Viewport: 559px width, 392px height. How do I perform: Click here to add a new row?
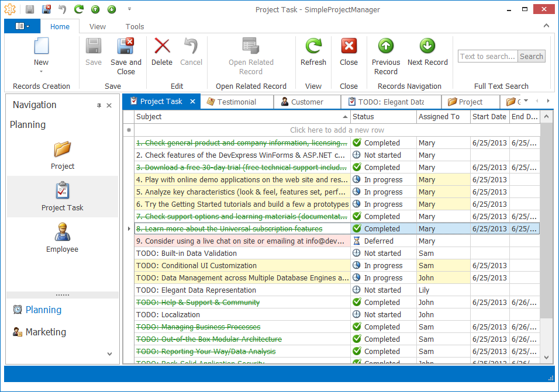337,130
